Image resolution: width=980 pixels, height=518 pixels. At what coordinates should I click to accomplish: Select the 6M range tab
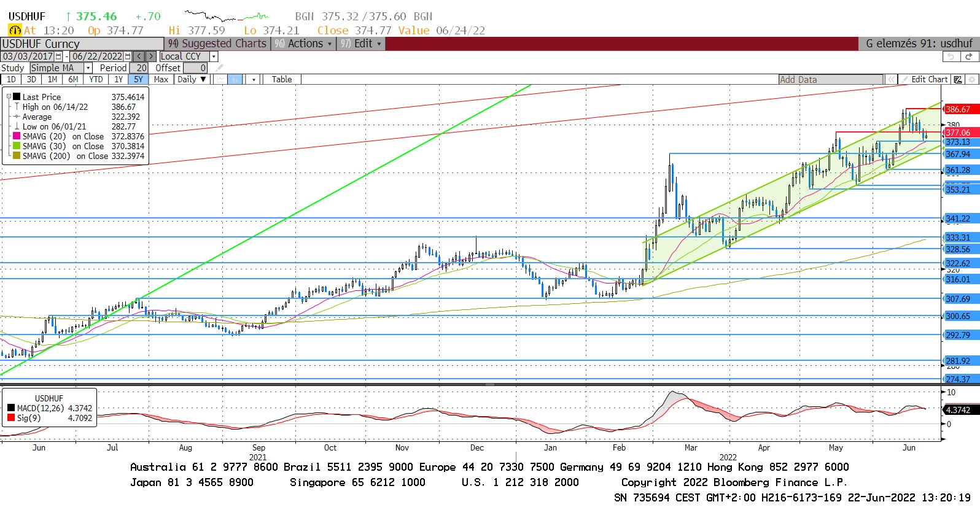pos(73,80)
